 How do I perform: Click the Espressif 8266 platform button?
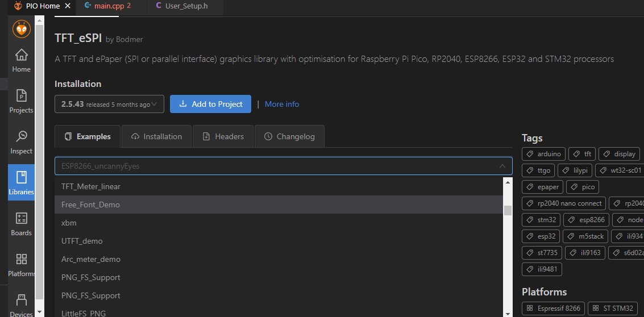pyautogui.click(x=553, y=308)
